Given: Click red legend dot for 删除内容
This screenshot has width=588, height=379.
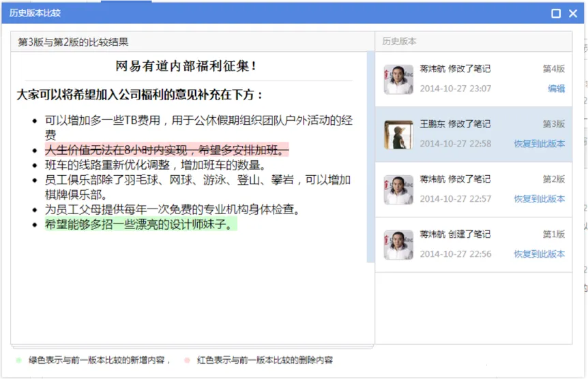Looking at the screenshot, I should tap(187, 361).
